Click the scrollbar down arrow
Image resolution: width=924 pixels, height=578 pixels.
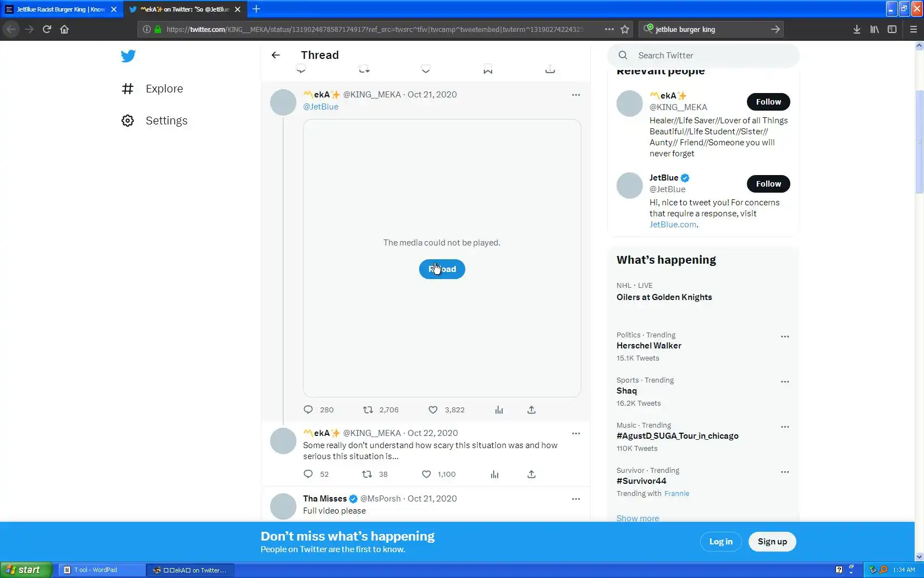(919, 557)
